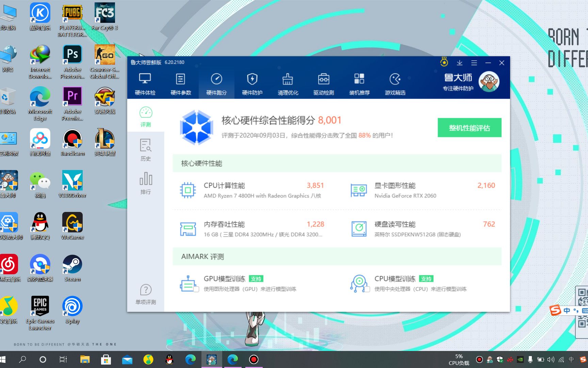Open the hamburger menu in title bar

click(474, 63)
